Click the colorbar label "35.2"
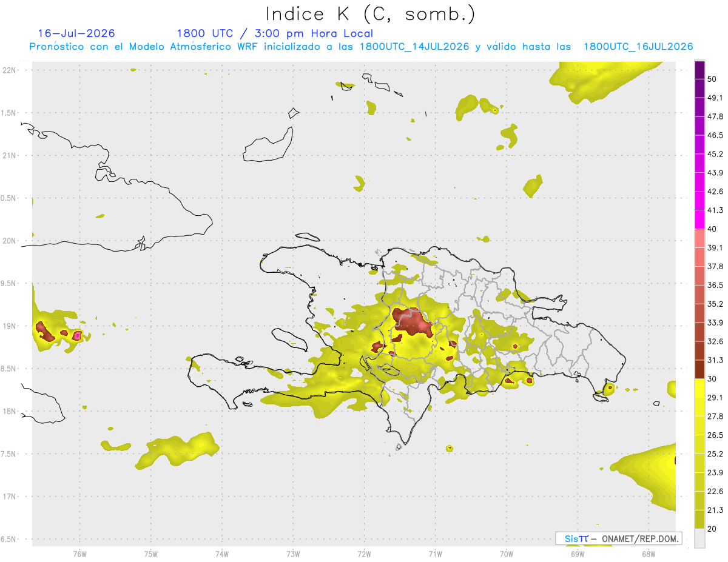Screen dimensions: 728x562 click(x=715, y=304)
